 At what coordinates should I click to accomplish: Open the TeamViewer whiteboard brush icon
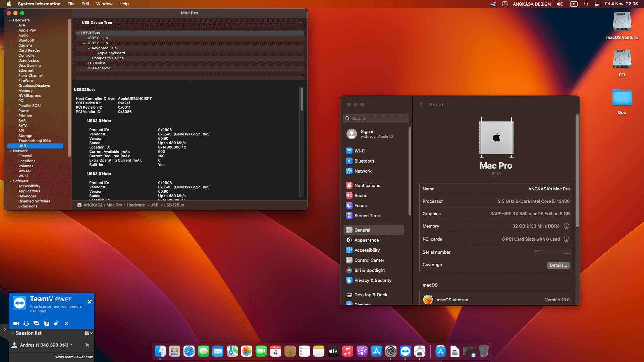[56, 323]
